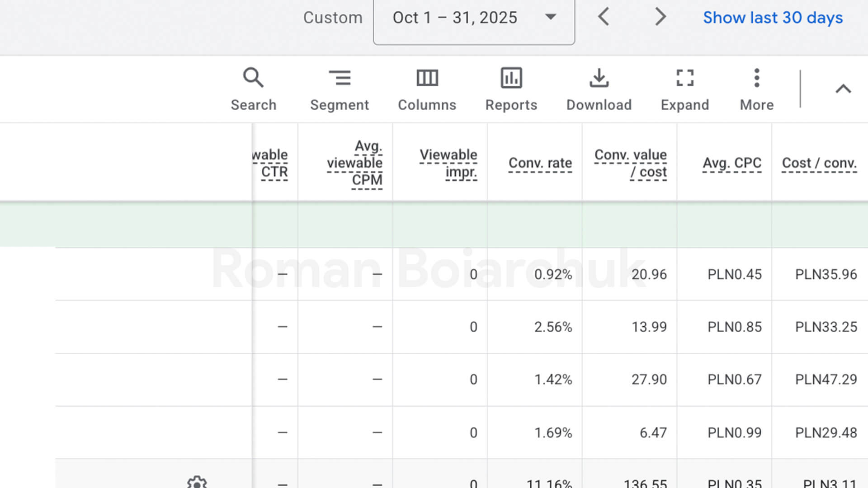Click the Download arrow icon

point(599,78)
